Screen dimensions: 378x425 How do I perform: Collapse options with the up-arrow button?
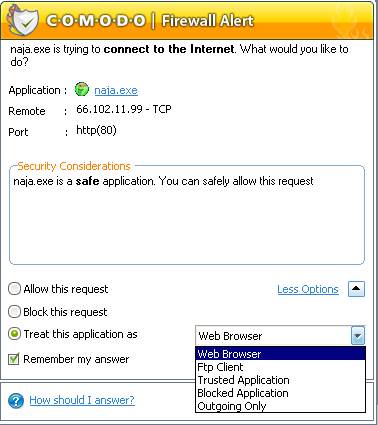click(356, 289)
